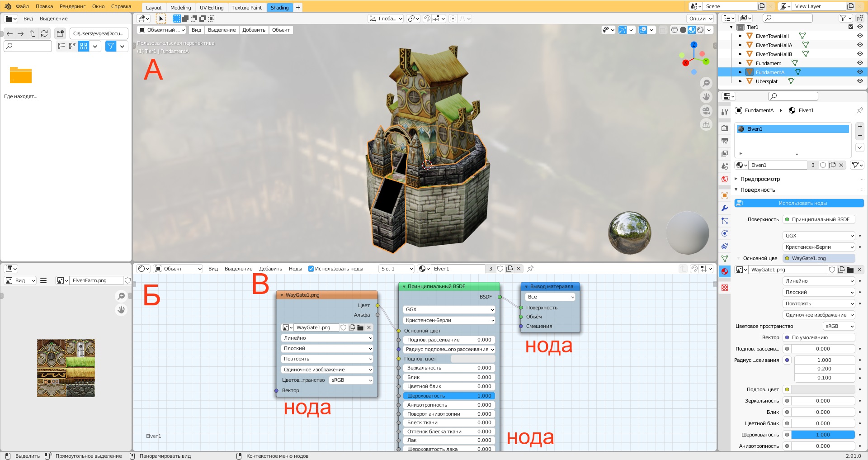This screenshot has width=868, height=460.
Task: Zoom the 3D viewport with magnifier icon
Action: coord(706,83)
